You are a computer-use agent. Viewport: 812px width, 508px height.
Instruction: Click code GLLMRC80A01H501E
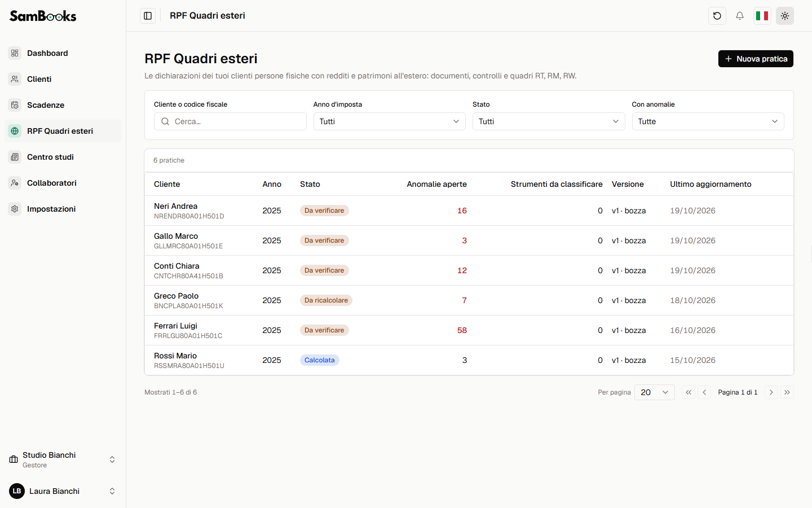coord(188,246)
